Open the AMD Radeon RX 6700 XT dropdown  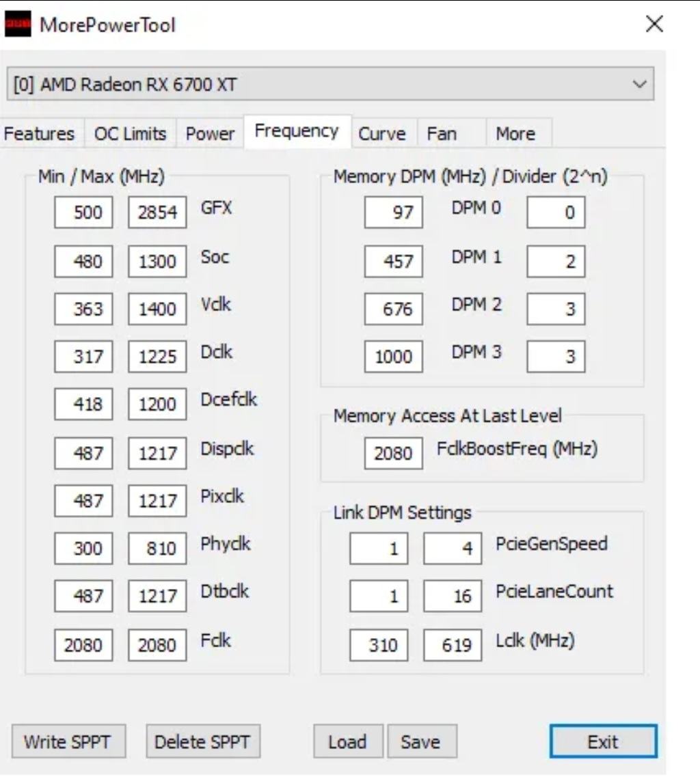(x=330, y=83)
